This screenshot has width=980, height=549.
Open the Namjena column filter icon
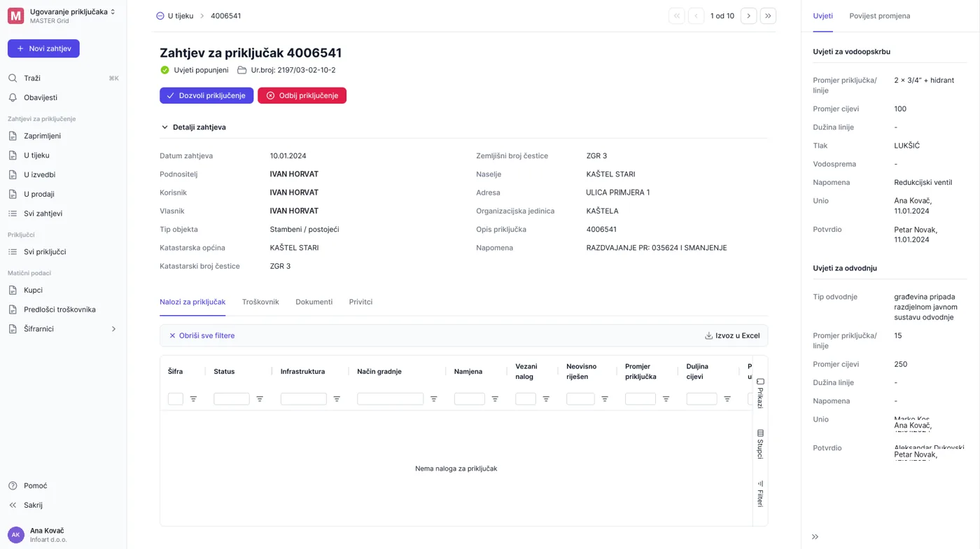(495, 398)
